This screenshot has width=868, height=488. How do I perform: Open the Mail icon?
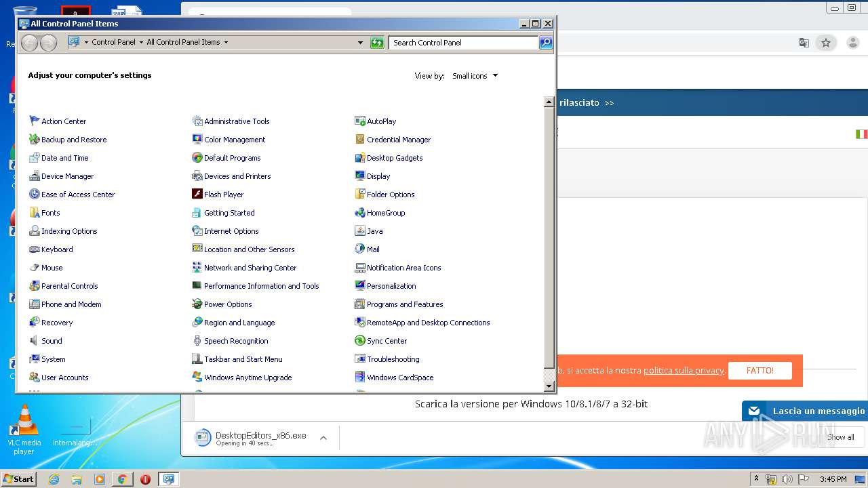click(x=360, y=249)
